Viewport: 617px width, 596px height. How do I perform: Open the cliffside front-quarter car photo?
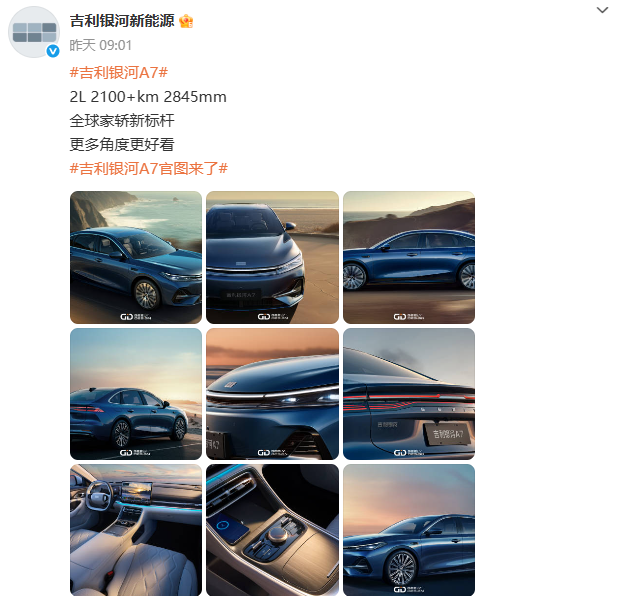[136, 257]
